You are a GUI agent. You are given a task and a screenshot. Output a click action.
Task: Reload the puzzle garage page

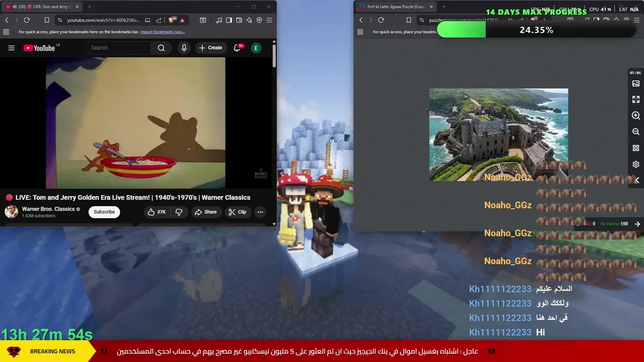pos(381,20)
